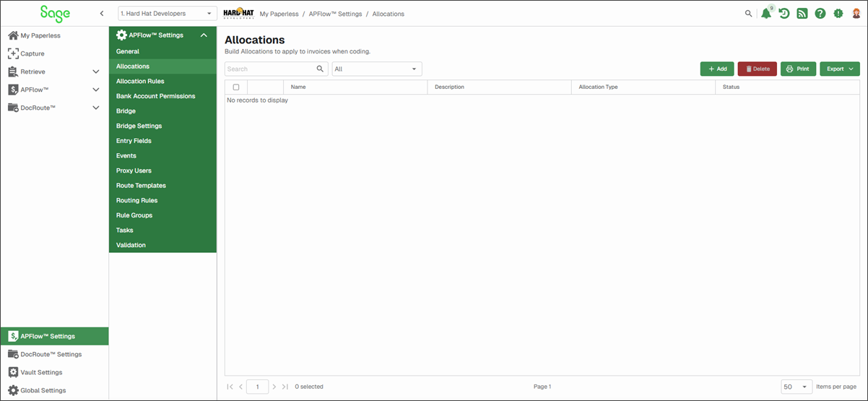The image size is (868, 401).
Task: Click the Print button
Action: 798,69
